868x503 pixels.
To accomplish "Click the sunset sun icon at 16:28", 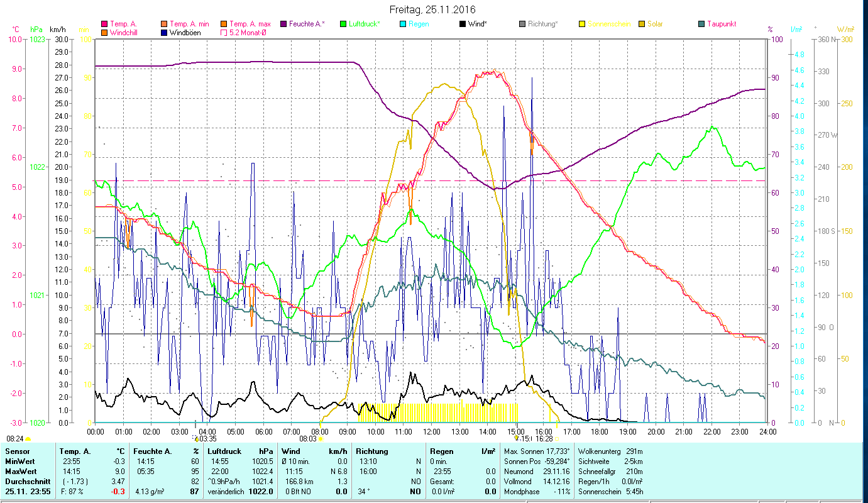I will click(557, 439).
